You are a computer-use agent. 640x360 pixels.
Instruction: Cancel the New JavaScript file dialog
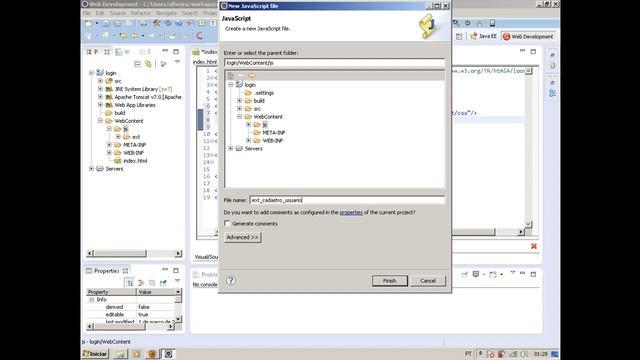pyautogui.click(x=428, y=281)
